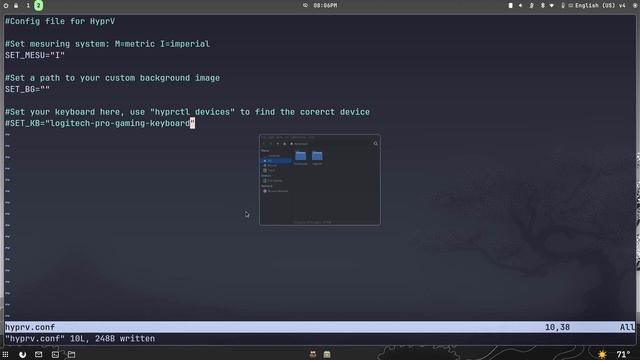640x360 pixels.
Task: Click the network Wi-Fi icon in the top bar
Action: (x=552, y=5)
